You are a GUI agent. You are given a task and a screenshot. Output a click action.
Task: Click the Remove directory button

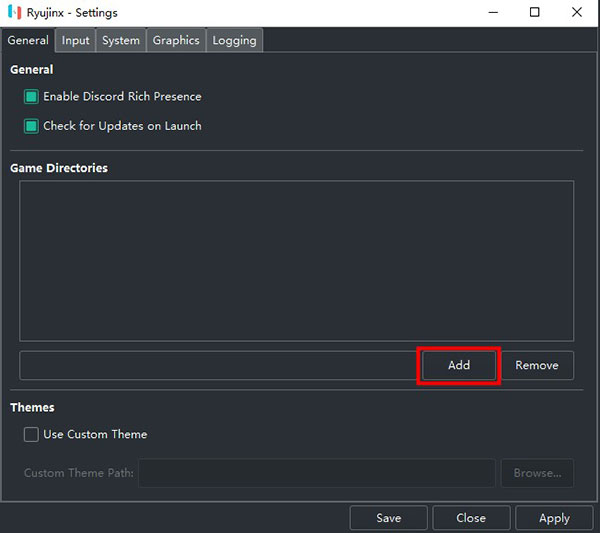click(x=537, y=365)
